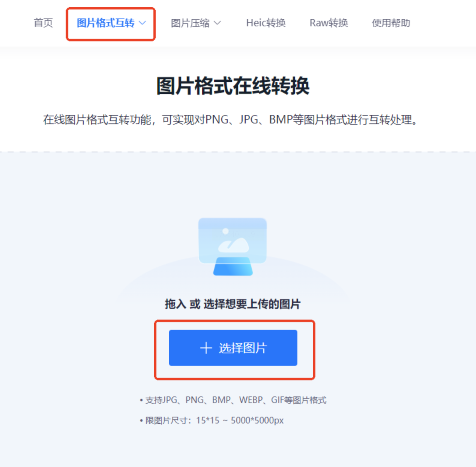Click the monitor upload illustration icon

tap(233, 247)
